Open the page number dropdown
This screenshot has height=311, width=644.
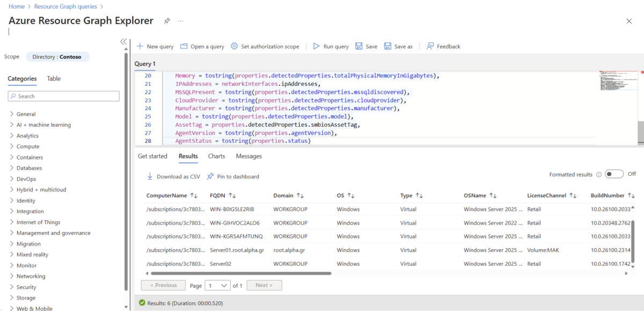(217, 285)
